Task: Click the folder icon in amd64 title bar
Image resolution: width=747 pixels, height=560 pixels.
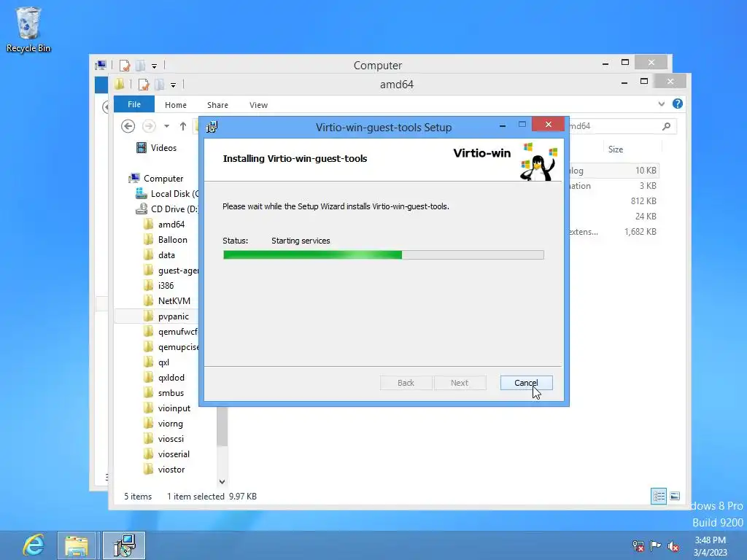Action: [120, 85]
